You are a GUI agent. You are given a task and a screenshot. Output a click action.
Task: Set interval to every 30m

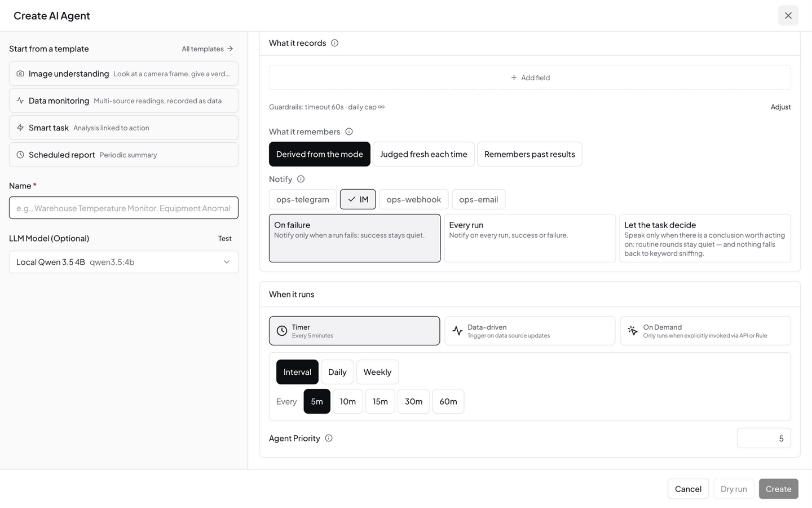(x=414, y=401)
